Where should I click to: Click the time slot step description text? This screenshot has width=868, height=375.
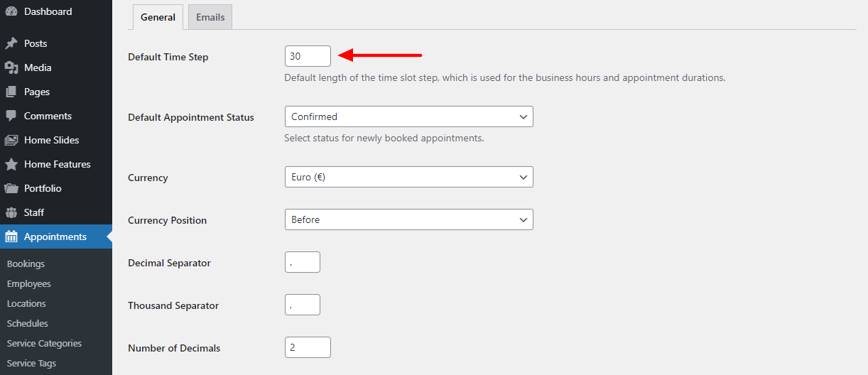(505, 77)
